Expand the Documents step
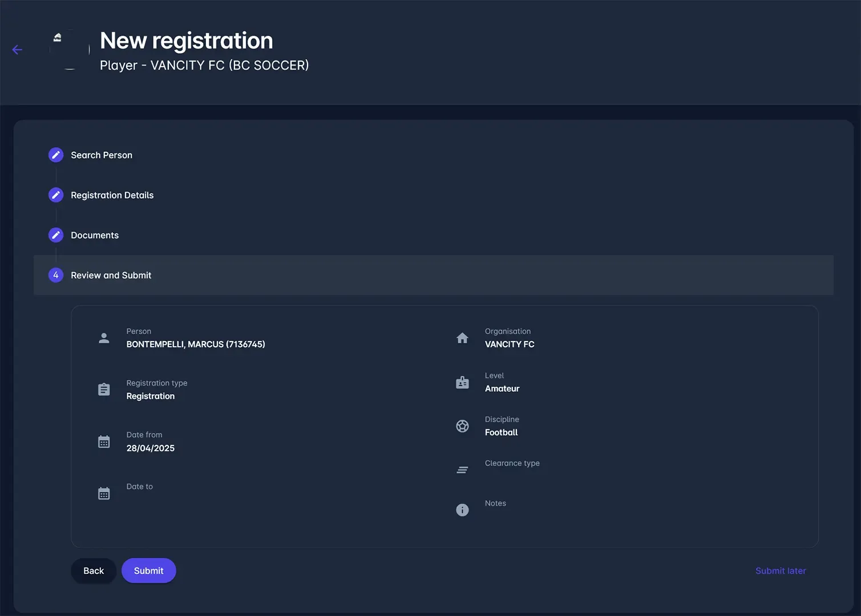The width and height of the screenshot is (861, 616). pos(95,235)
